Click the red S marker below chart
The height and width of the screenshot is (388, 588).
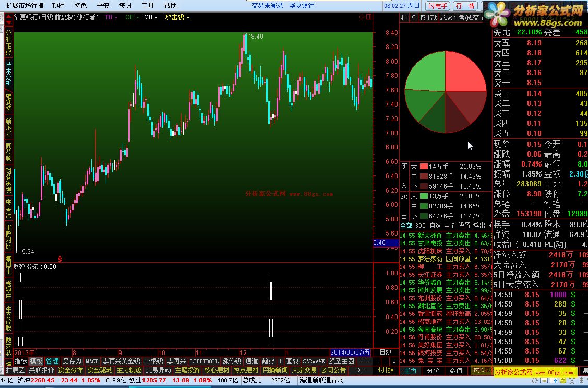click(59, 259)
